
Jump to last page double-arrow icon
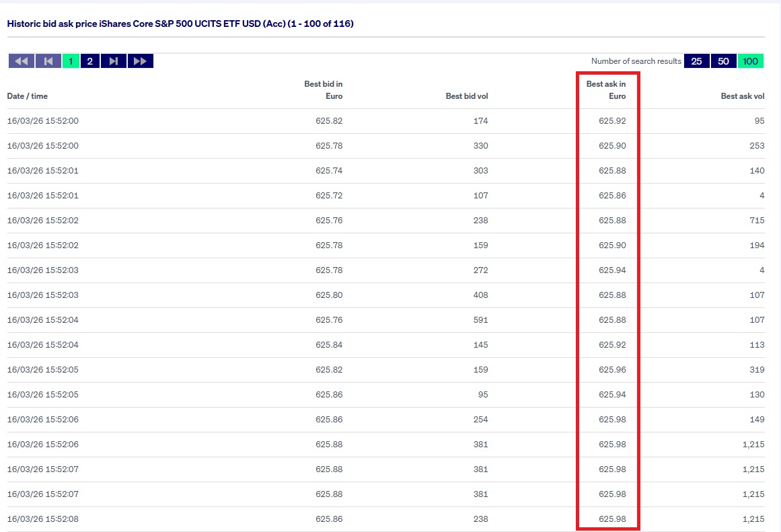click(141, 61)
